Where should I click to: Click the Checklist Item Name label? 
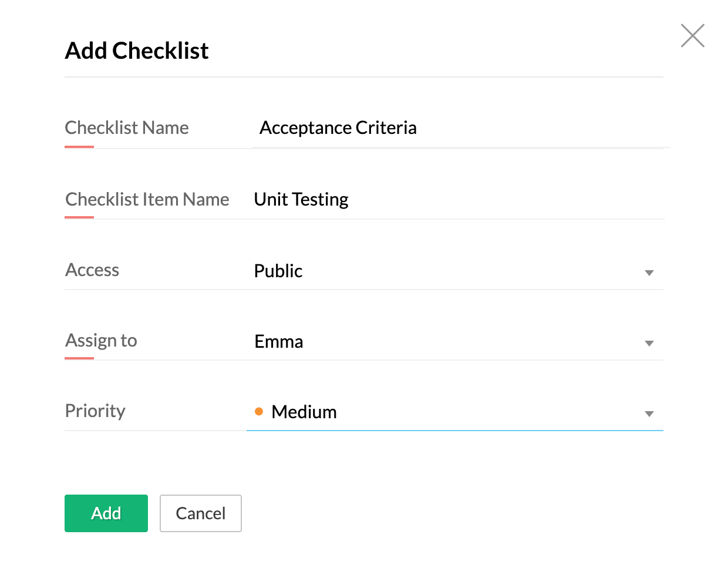pyautogui.click(x=147, y=200)
